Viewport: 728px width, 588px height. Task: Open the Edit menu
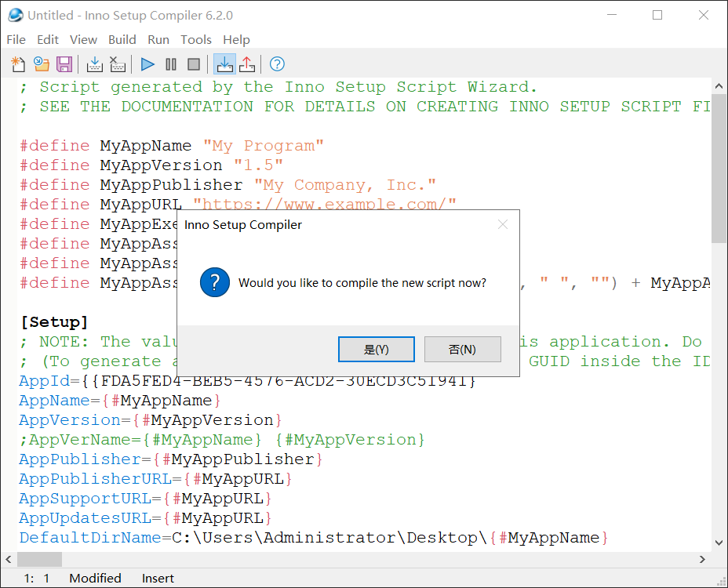[x=48, y=40]
